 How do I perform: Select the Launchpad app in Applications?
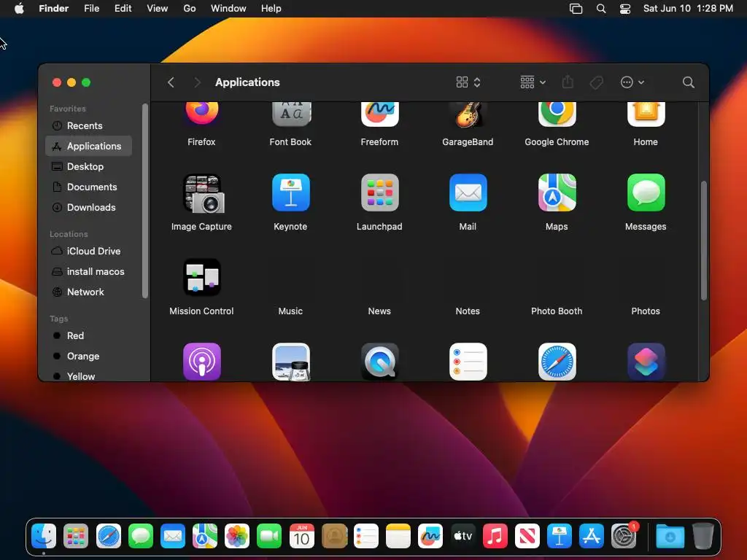pyautogui.click(x=379, y=192)
